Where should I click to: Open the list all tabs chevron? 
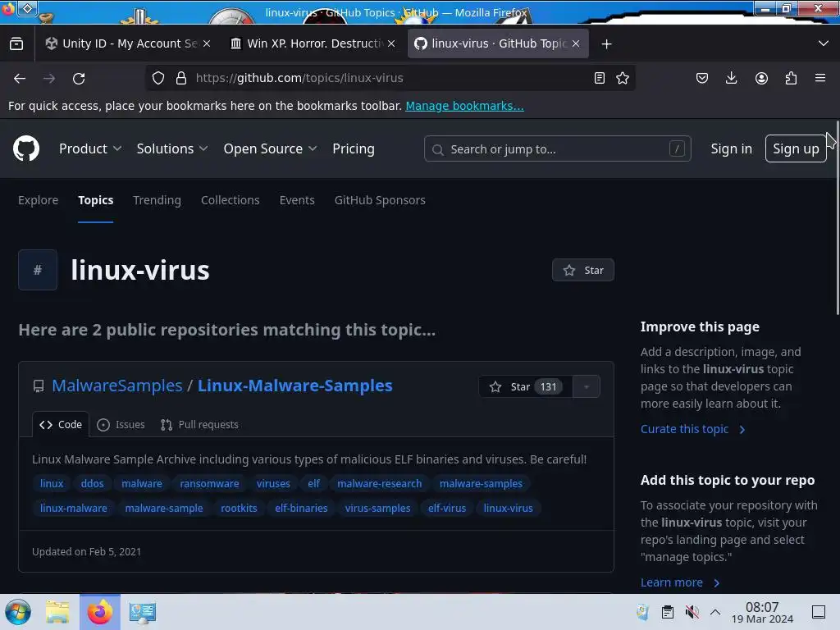[824, 43]
